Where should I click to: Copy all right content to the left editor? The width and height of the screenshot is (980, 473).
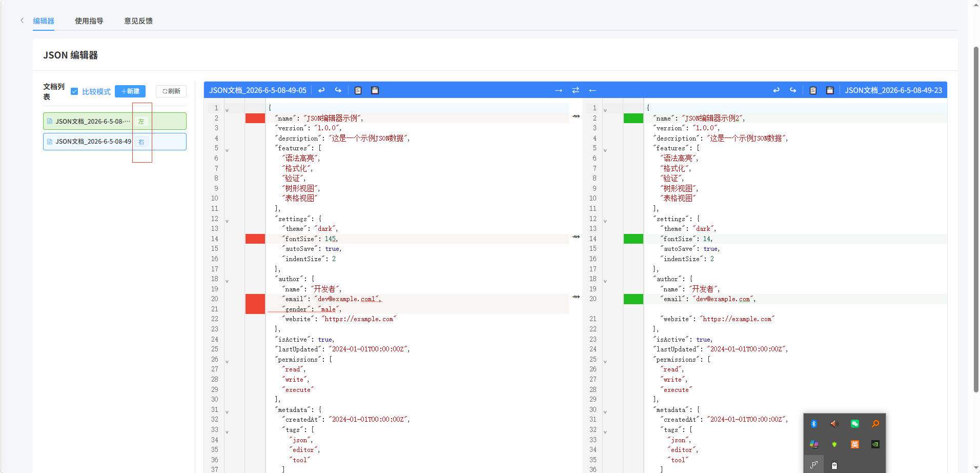593,90
